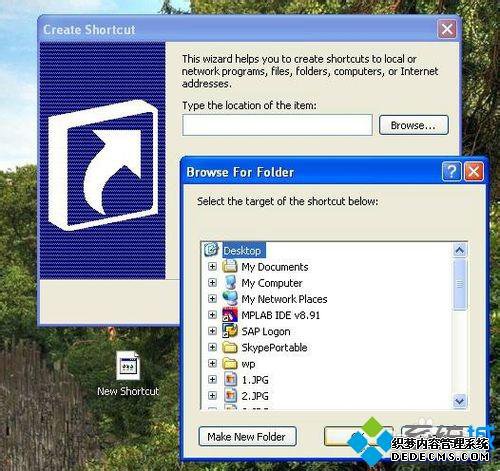Click the Make New Folder button
500x471 pixels.
[x=247, y=436]
